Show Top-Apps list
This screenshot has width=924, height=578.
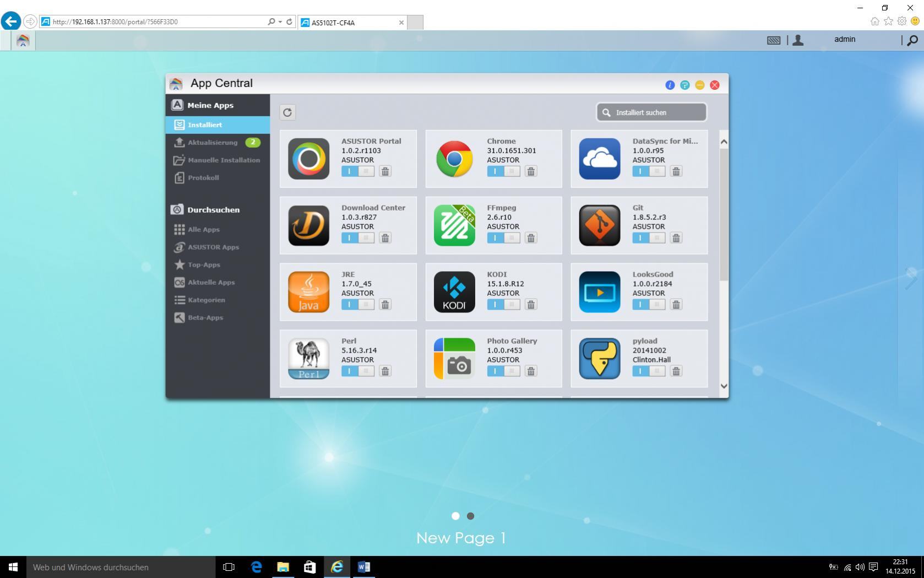pyautogui.click(x=218, y=264)
